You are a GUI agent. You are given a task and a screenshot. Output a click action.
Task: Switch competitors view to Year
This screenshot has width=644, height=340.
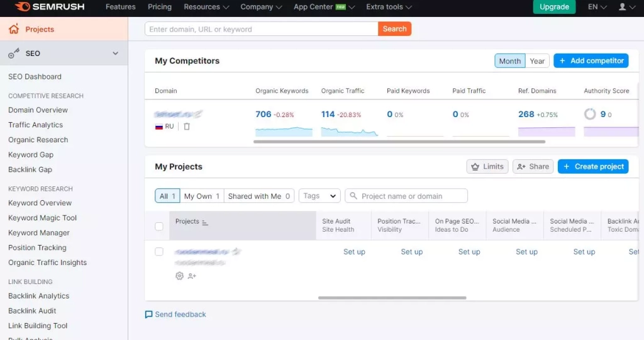(537, 61)
